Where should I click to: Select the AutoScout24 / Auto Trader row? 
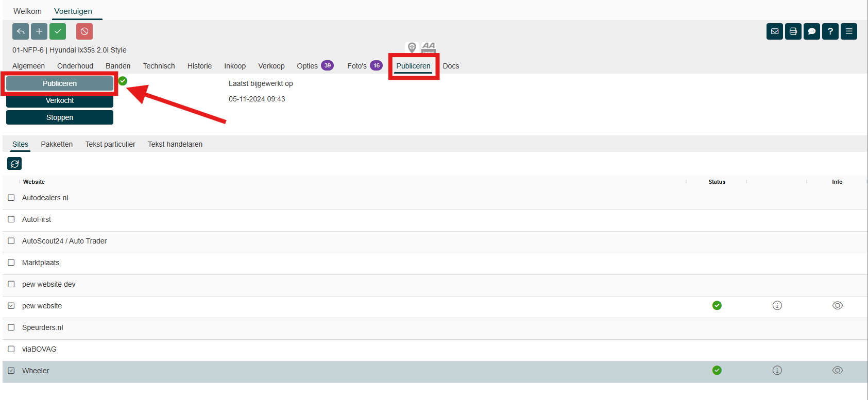(x=64, y=241)
